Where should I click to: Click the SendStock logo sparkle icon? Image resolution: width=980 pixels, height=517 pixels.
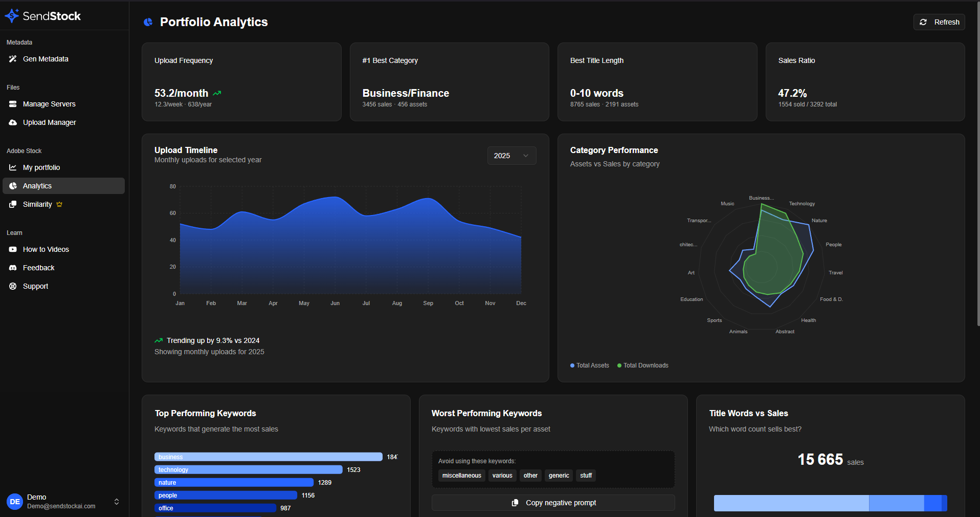(x=12, y=16)
